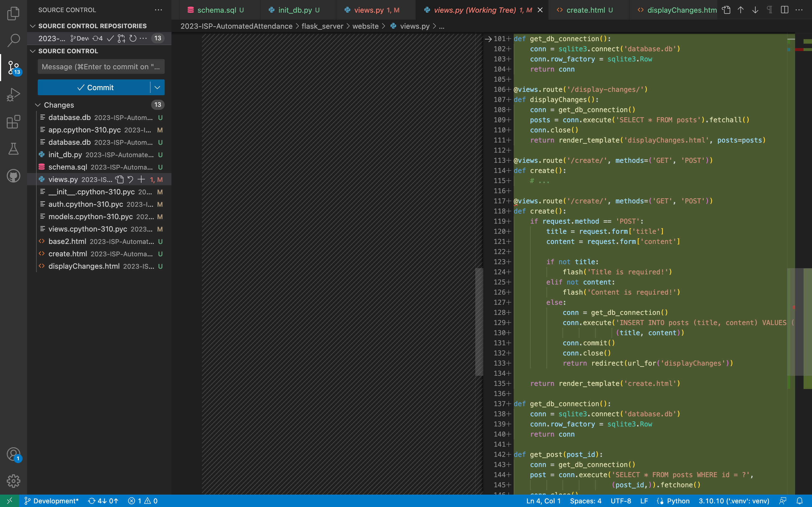
Task: Discard changes for views.py
Action: tap(131, 179)
